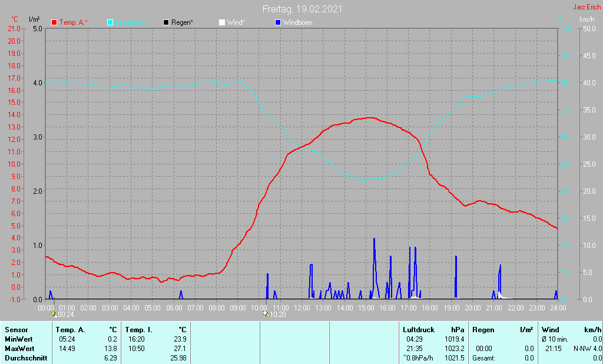
Task: Click the pressure trend '^0.8hPa/h'
Action: 418,358
